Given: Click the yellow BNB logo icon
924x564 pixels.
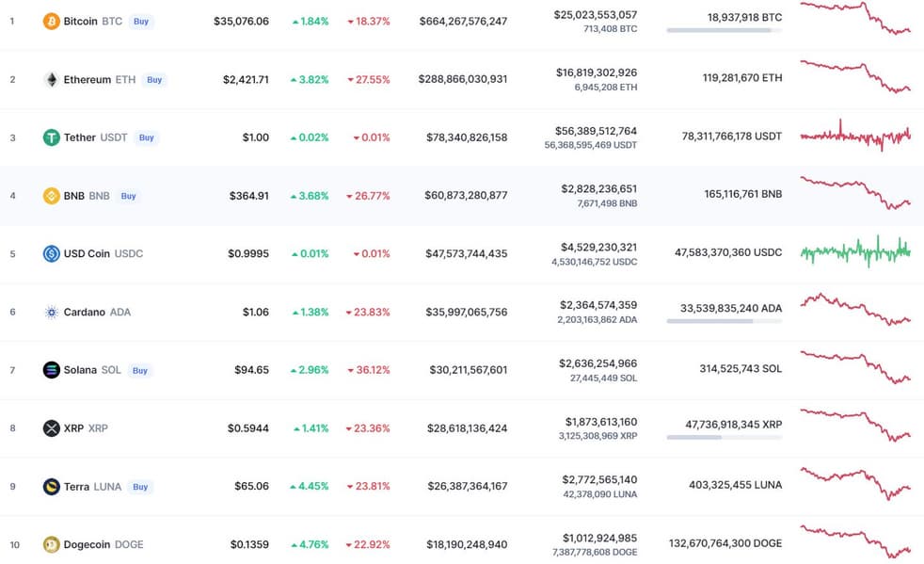Looking at the screenshot, I should pos(51,196).
